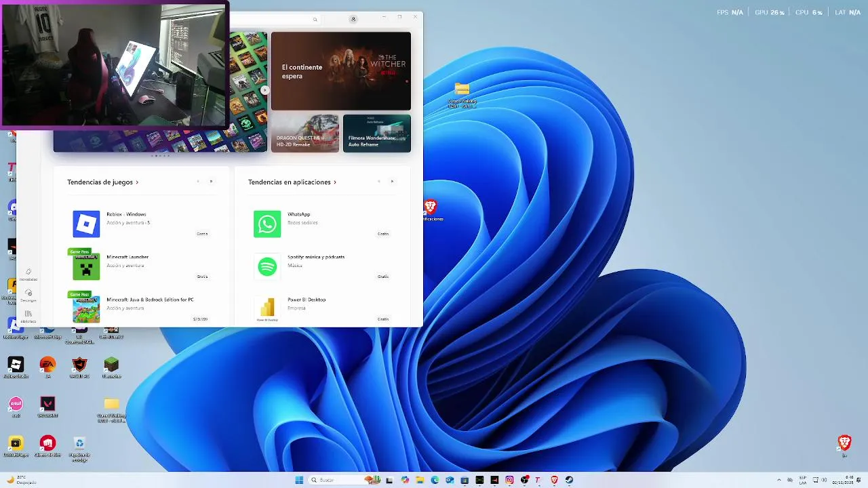Open the Roblox Studio desktop shortcut
Screen dimensions: 868x488
[16, 368]
